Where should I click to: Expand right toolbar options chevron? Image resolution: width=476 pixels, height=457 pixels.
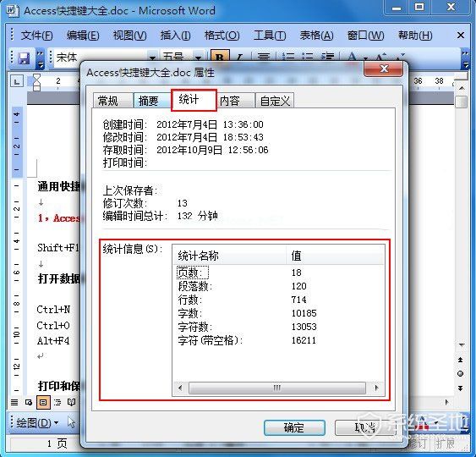(x=465, y=58)
